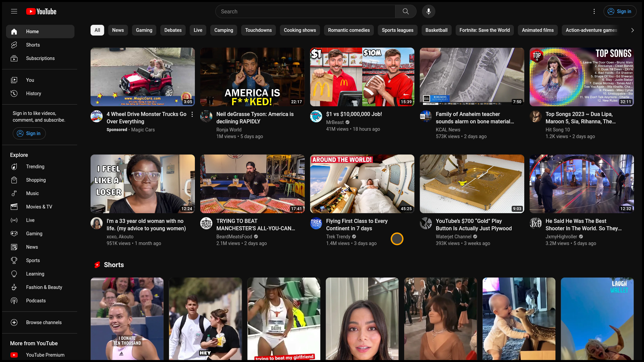Image resolution: width=644 pixels, height=362 pixels.
Task: Open Shopping in Explore
Action: [x=40, y=180]
